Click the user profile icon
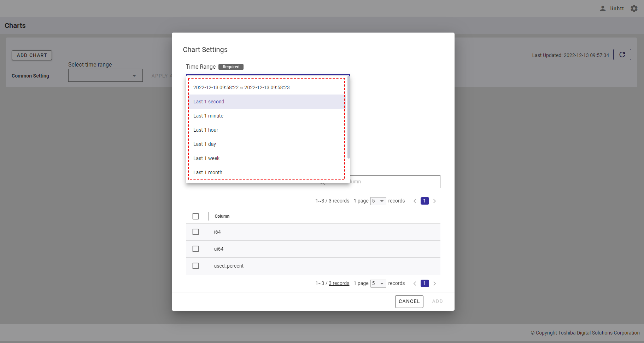The width and height of the screenshot is (644, 343). pyautogui.click(x=603, y=8)
